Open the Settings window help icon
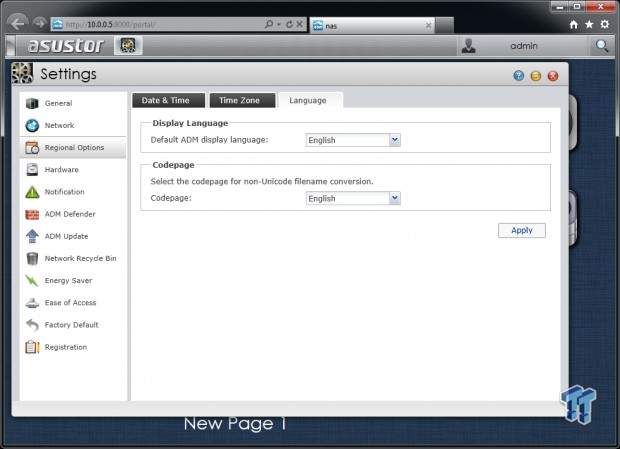Viewport: 620px width, 449px height. tap(518, 75)
